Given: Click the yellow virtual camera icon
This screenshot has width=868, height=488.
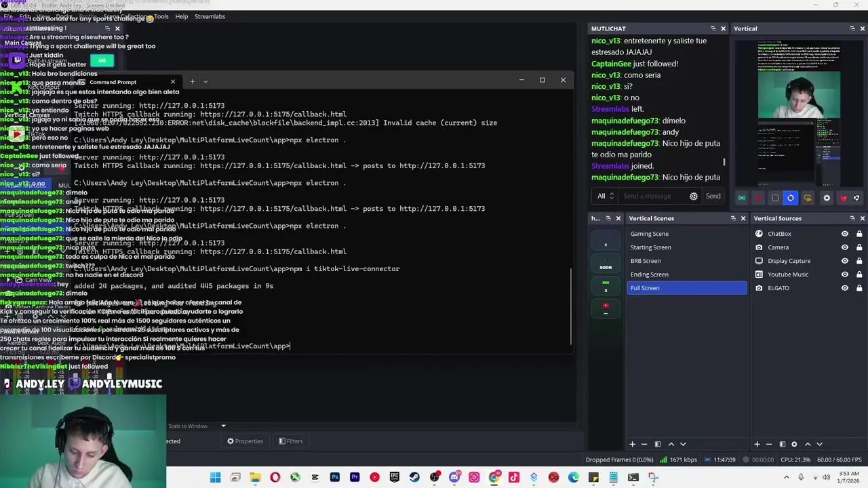Looking at the screenshot, I should tap(808, 198).
